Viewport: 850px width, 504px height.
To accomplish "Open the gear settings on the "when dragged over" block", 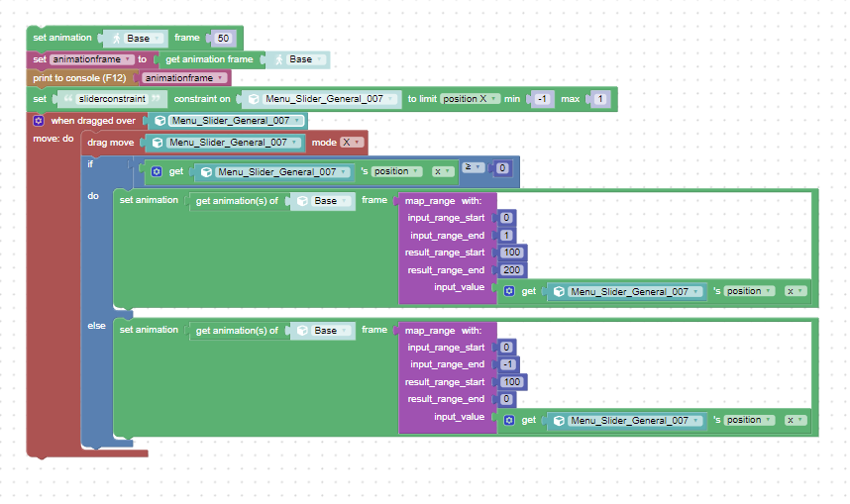I will [39, 121].
